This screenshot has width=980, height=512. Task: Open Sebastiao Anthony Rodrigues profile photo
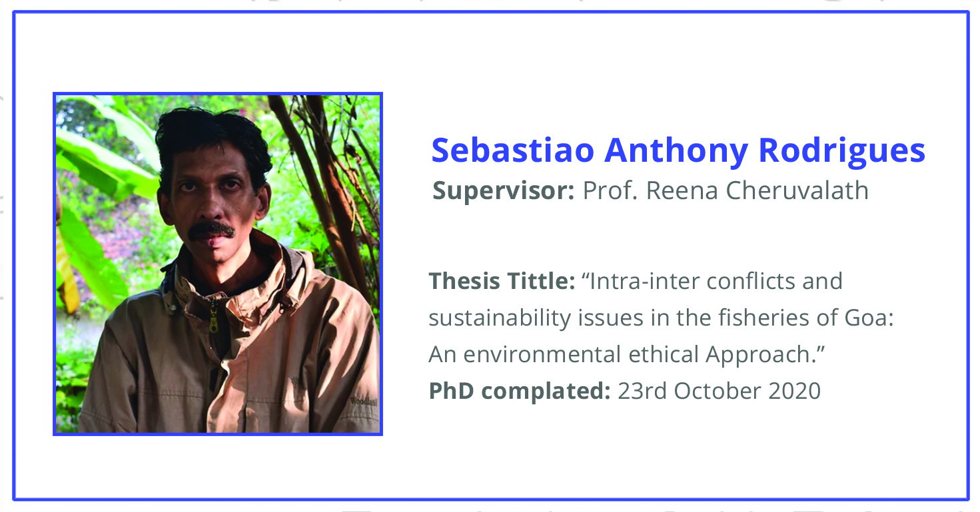click(218, 264)
